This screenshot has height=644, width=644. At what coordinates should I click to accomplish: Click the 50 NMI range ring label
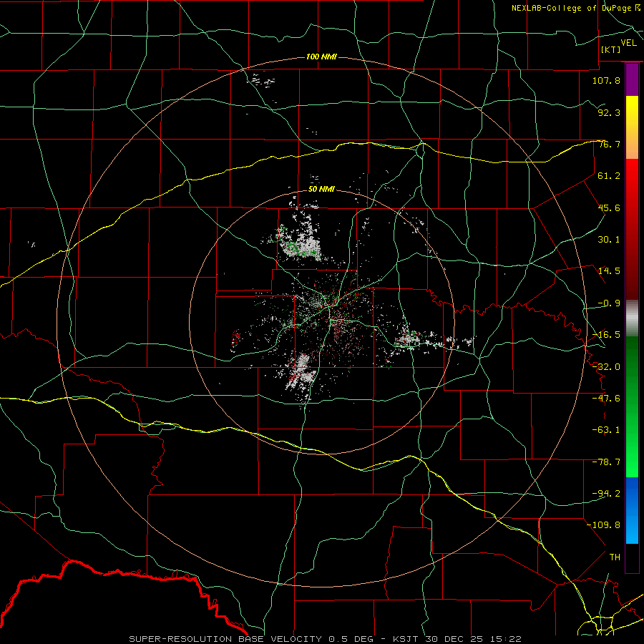321,190
